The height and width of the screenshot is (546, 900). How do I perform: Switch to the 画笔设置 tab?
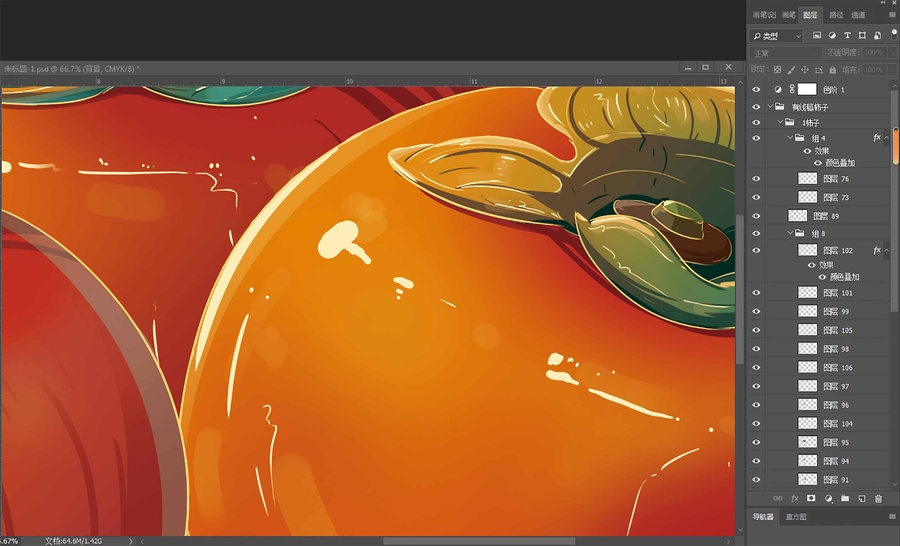tap(763, 15)
